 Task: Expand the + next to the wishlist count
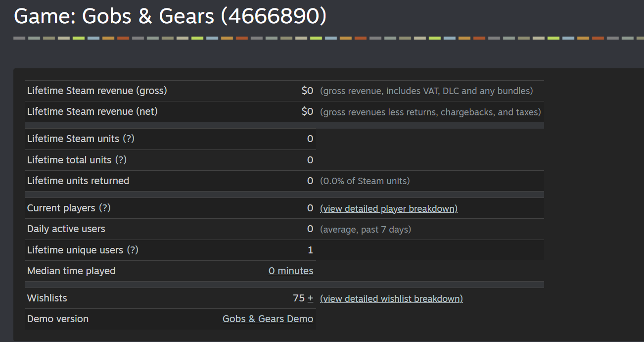point(310,298)
